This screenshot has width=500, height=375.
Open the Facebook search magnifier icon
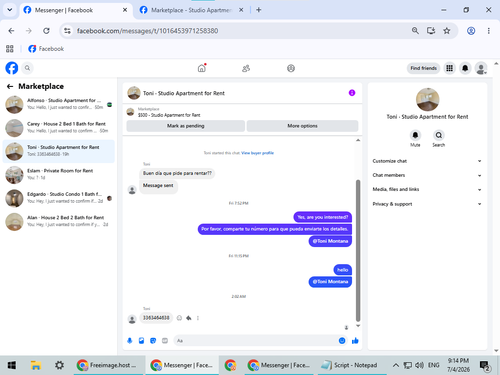27,68
